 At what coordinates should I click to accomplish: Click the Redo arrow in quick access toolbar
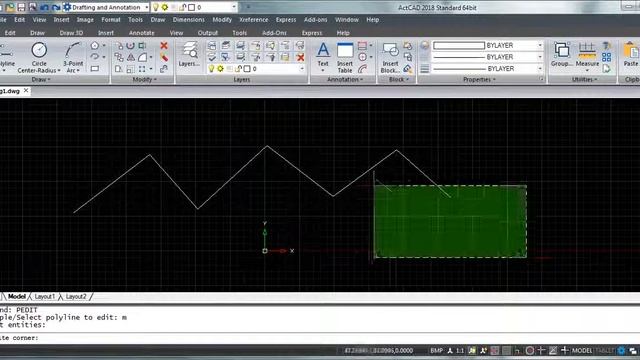pos(56,7)
